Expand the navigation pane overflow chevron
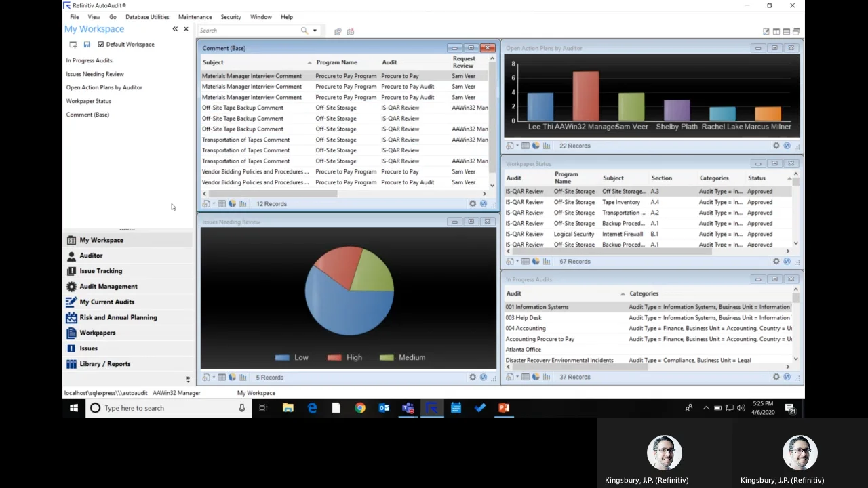Viewport: 868px width, 488px height. click(188, 379)
